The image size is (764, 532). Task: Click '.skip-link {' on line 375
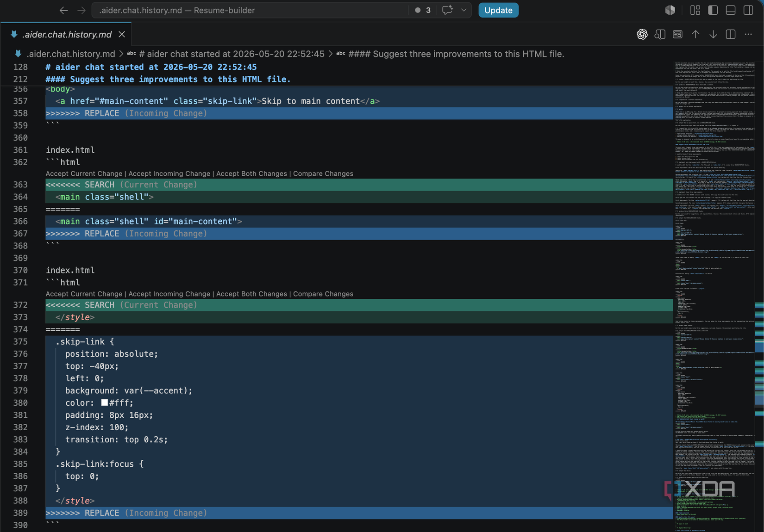click(x=85, y=341)
